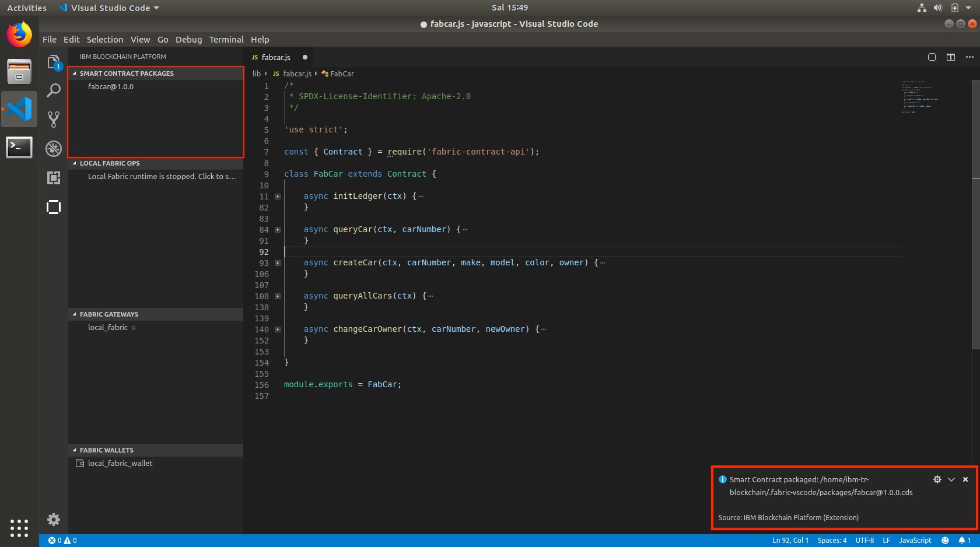Image resolution: width=980 pixels, height=547 pixels.
Task: Expand the folded queryCar function
Action: coord(278,230)
